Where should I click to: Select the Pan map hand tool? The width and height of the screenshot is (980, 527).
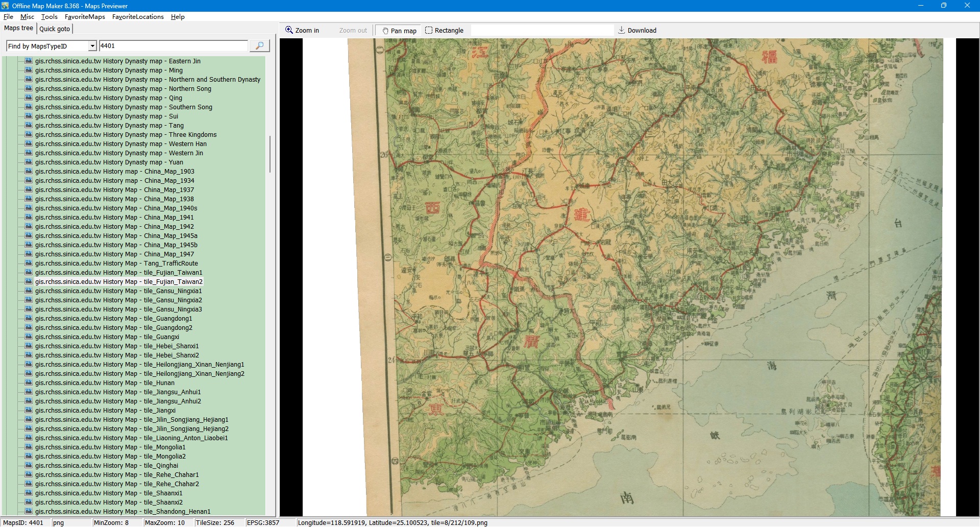[x=400, y=31]
